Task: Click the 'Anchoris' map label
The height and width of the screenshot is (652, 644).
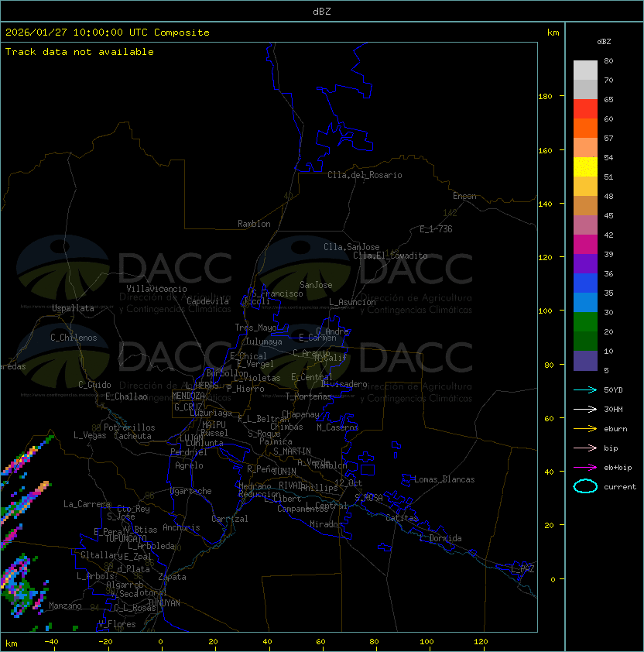Action: tap(181, 527)
